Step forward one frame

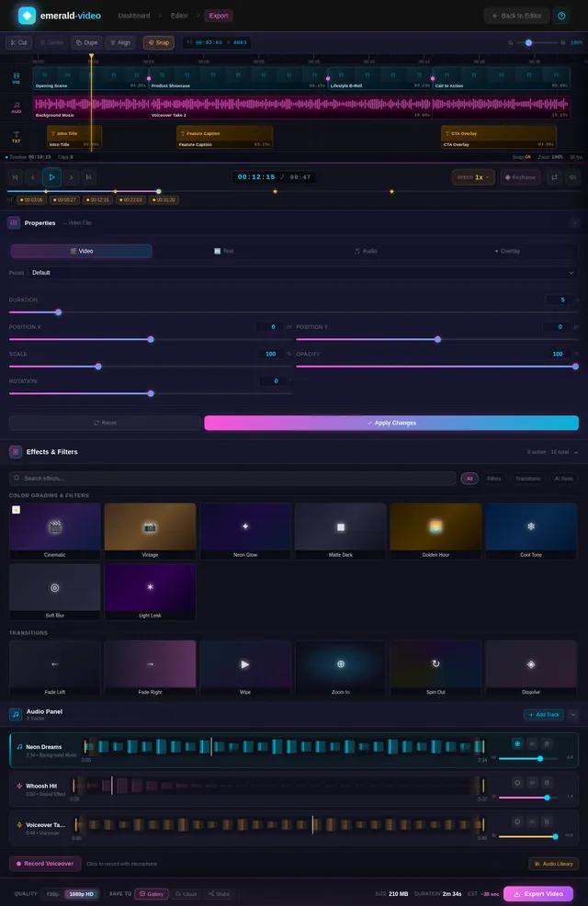coord(71,177)
